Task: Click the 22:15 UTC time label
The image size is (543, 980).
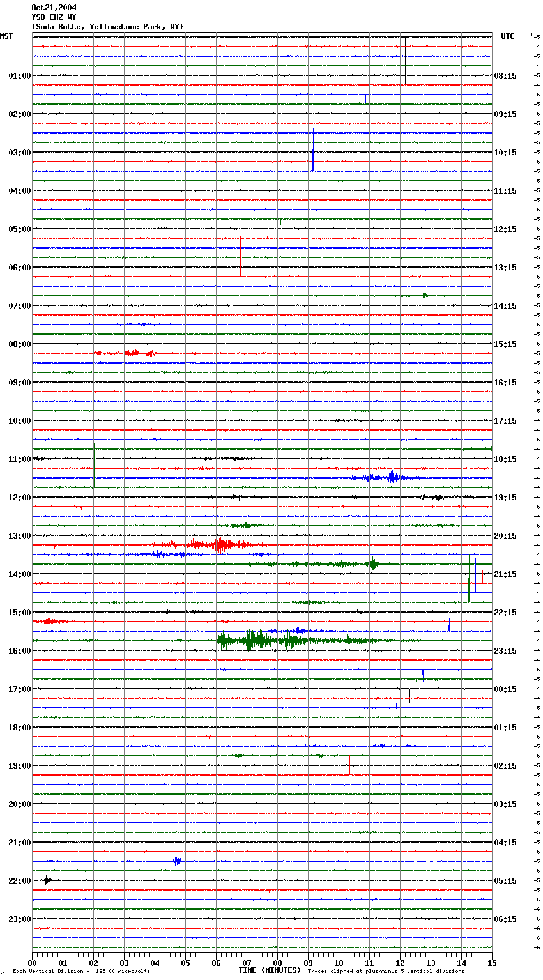Action: [505, 613]
